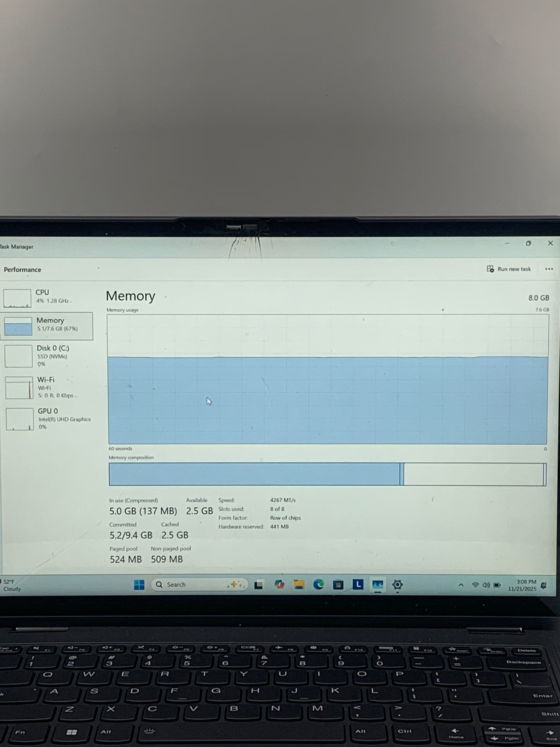Click the Form factor Row of chips value

click(x=285, y=518)
